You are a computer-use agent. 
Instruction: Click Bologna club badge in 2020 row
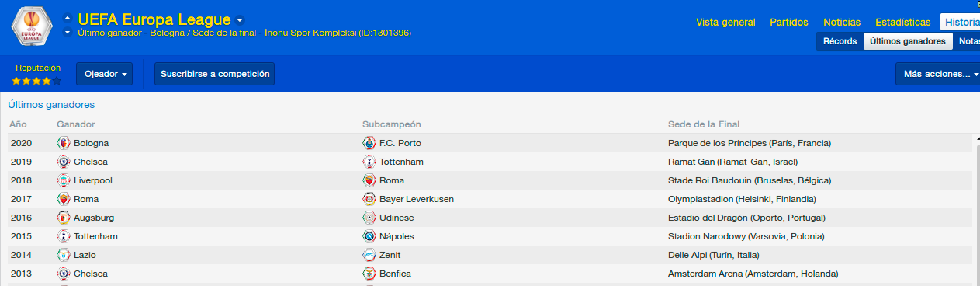64,143
